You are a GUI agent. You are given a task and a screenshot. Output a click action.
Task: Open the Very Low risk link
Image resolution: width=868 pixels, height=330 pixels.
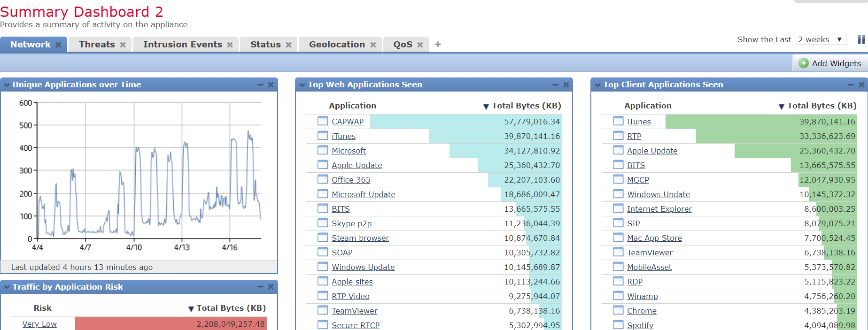point(39,324)
